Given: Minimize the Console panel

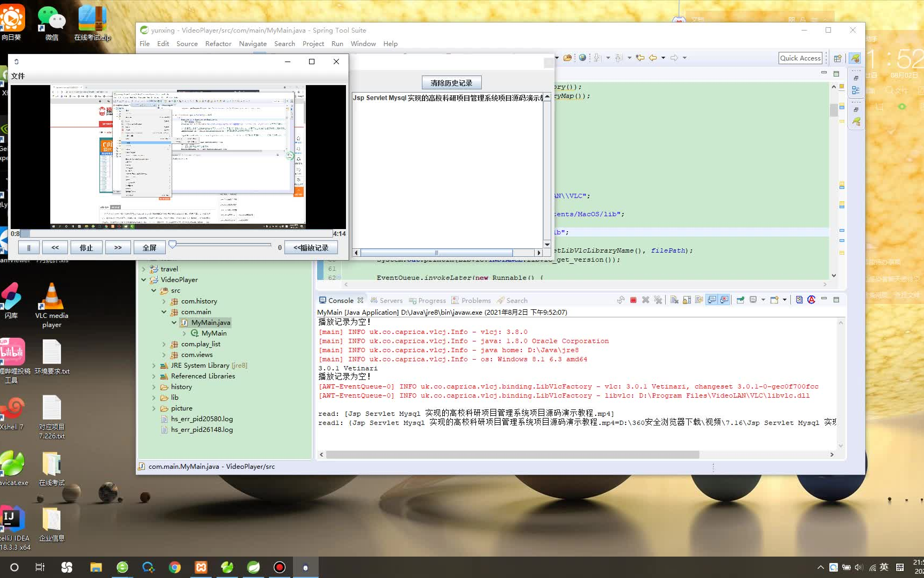Looking at the screenshot, I should click(x=824, y=299).
